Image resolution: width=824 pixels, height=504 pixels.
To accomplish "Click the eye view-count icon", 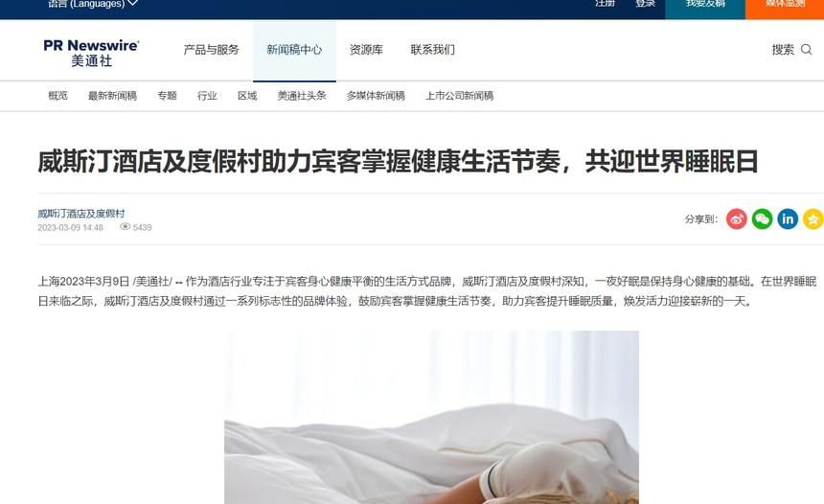I will point(125,227).
